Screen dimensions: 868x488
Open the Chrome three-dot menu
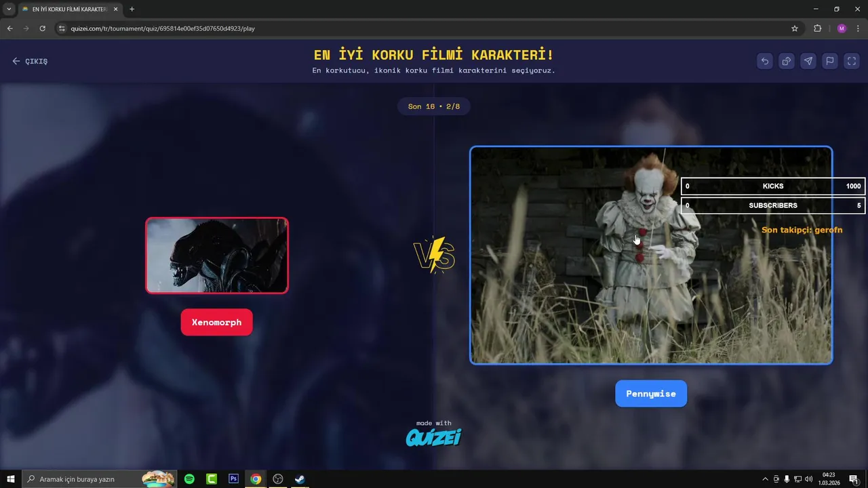[x=859, y=28]
